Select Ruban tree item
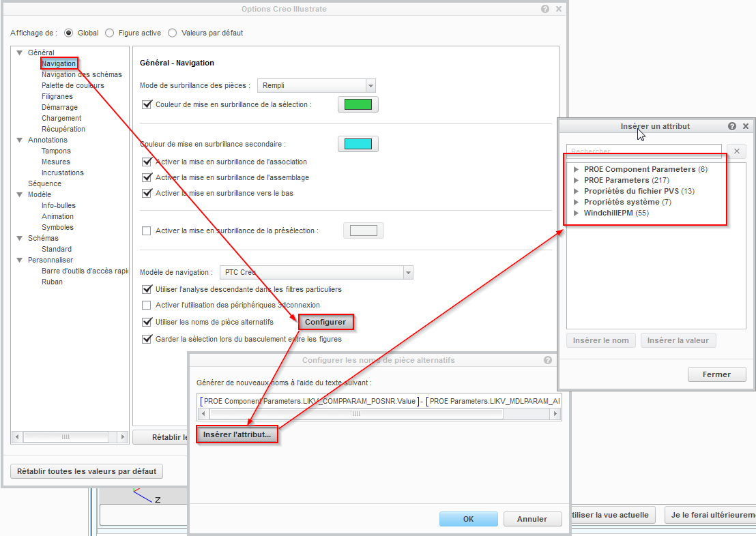Image resolution: width=756 pixels, height=536 pixels. pyautogui.click(x=52, y=282)
